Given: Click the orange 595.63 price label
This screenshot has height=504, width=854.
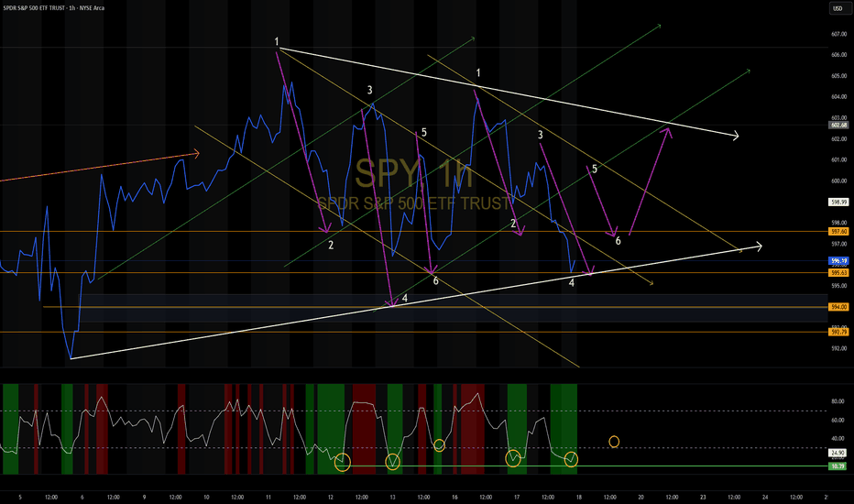Looking at the screenshot, I should click(838, 272).
